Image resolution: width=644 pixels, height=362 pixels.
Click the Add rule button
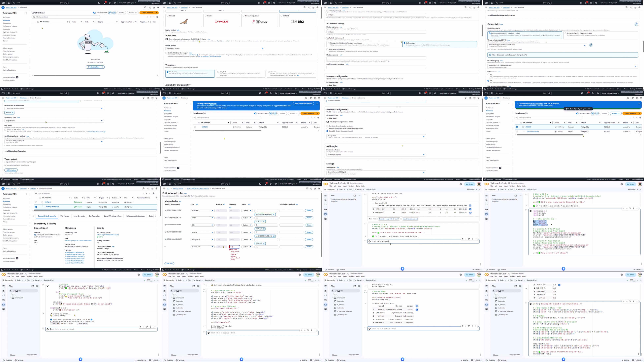coord(169,264)
